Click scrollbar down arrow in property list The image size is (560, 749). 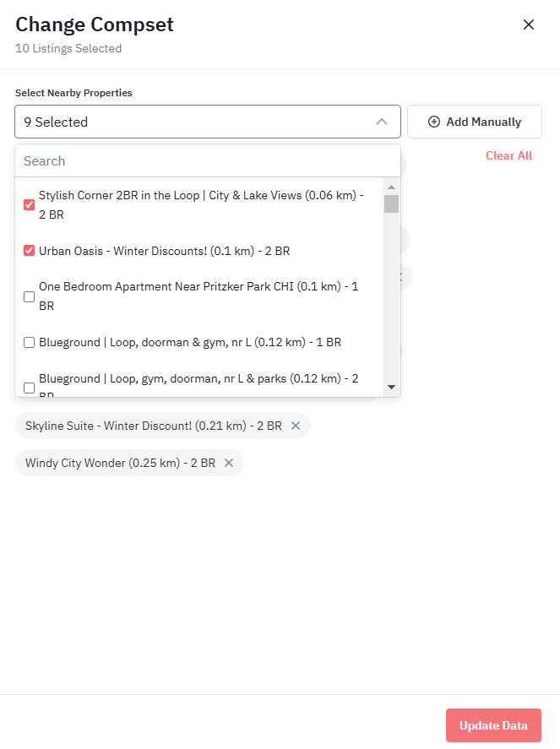point(391,387)
